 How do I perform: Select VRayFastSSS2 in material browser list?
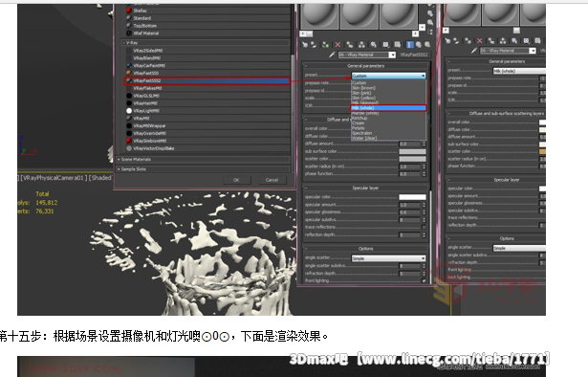pos(207,80)
